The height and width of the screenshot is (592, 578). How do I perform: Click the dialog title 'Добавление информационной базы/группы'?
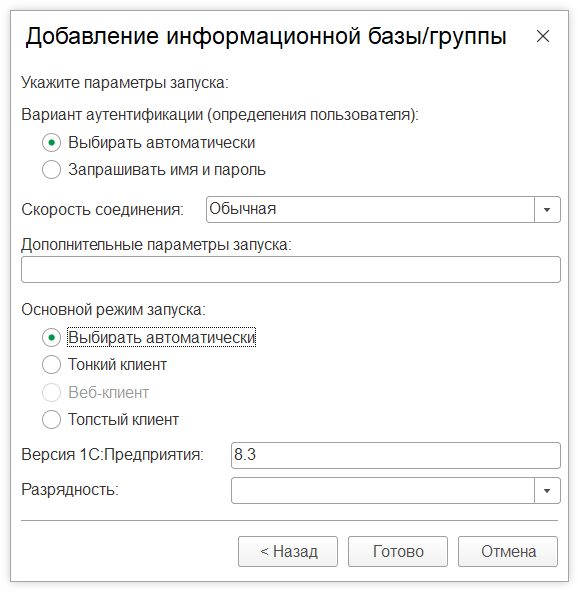266,37
